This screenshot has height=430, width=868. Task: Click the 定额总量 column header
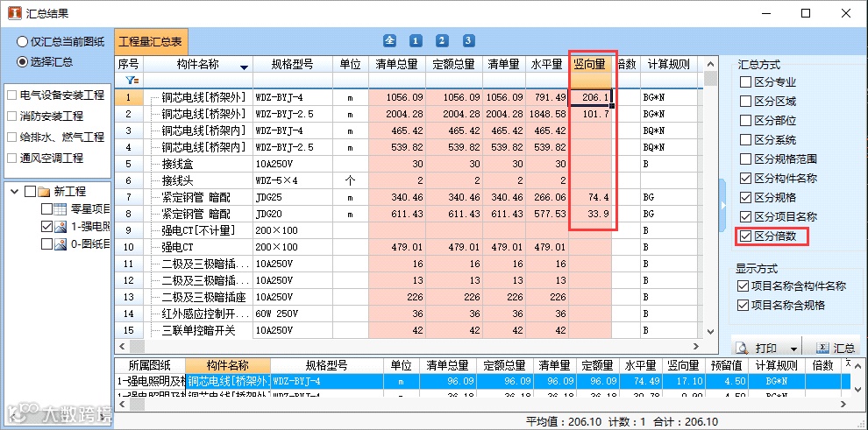pyautogui.click(x=454, y=65)
